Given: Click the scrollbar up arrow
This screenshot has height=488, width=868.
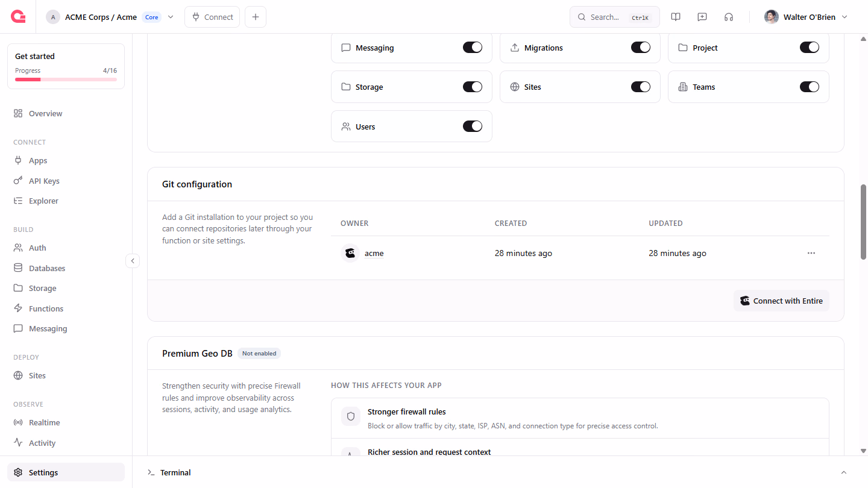Looking at the screenshot, I should click(863, 39).
